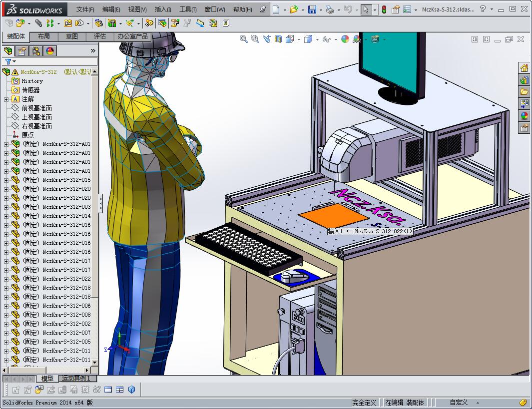The height and width of the screenshot is (409, 532).
Task: Open the Save dropdown arrow
Action: point(321,10)
